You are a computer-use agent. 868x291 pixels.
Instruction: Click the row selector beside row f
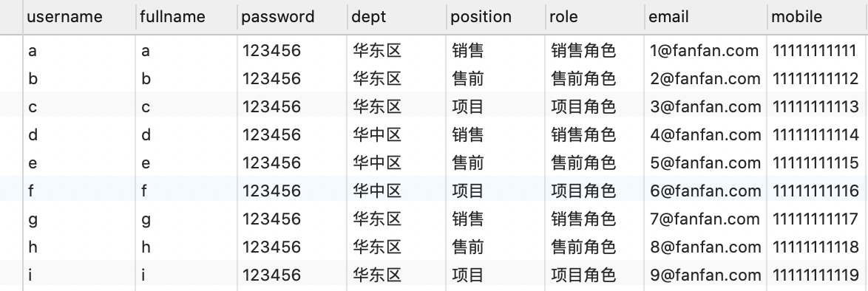(x=11, y=191)
